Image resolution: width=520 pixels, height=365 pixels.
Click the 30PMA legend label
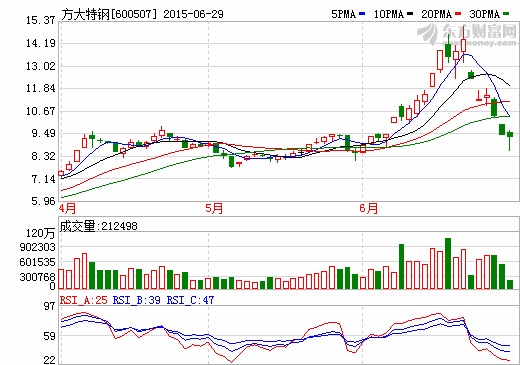[485, 14]
